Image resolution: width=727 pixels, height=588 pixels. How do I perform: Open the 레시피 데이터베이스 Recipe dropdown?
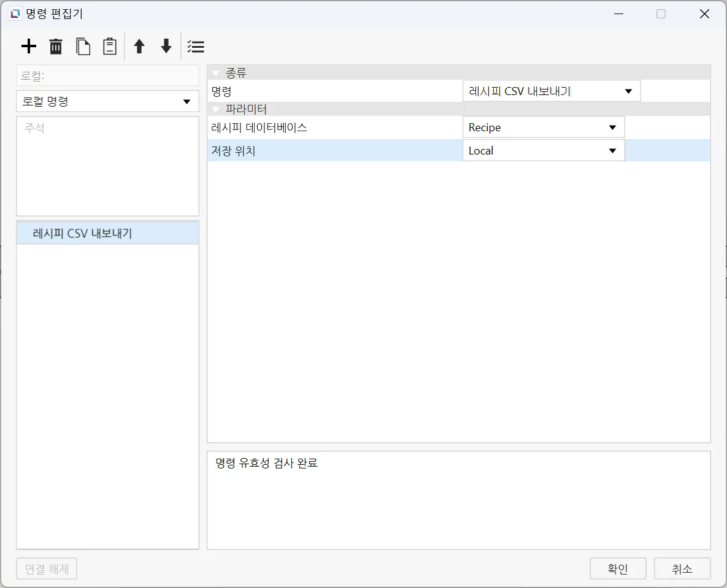[x=543, y=128]
